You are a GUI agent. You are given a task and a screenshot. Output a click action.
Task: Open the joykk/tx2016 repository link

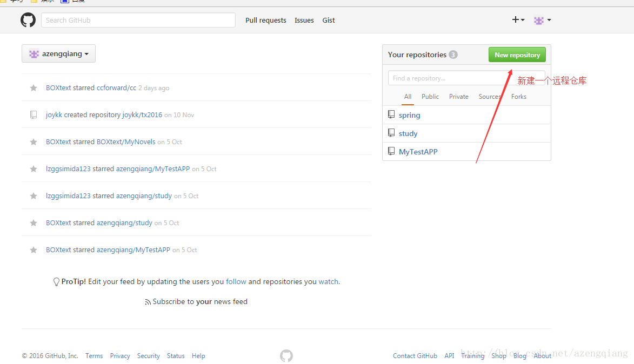tap(142, 114)
